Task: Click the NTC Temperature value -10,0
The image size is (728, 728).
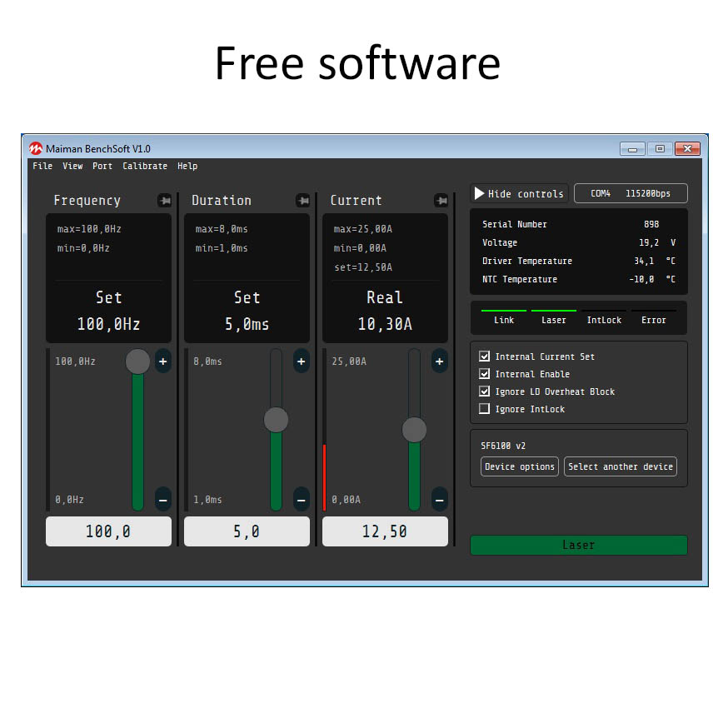Action: [641, 279]
